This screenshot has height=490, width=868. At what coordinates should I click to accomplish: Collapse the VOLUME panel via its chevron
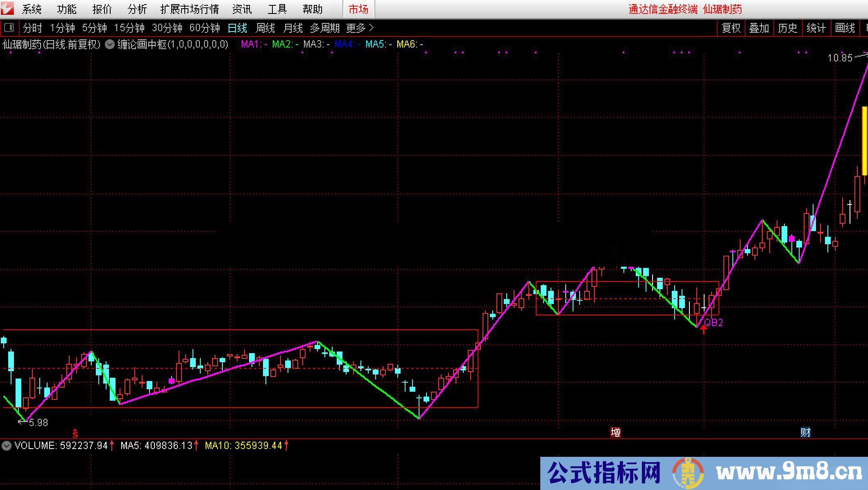pyautogui.click(x=6, y=446)
